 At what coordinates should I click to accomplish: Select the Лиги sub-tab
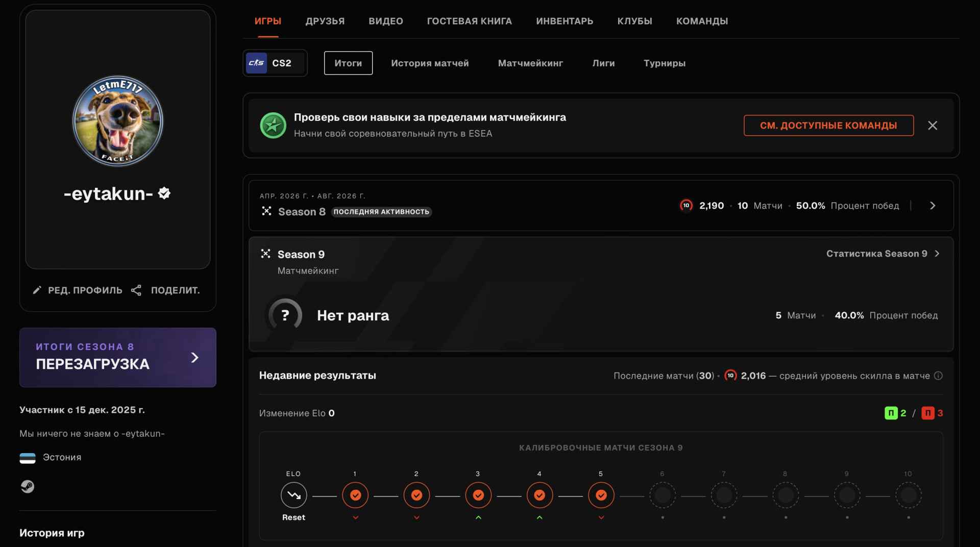click(604, 63)
